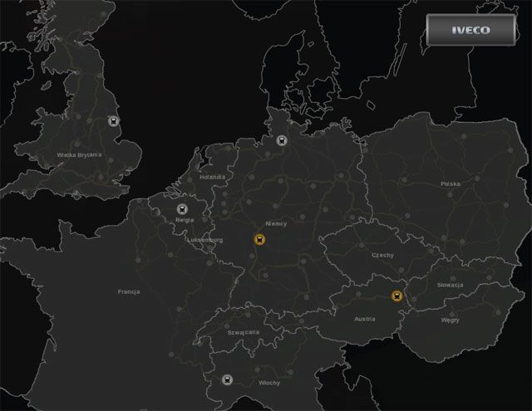Screen dimensions: 532x411
Task: Click the white dealer icon above Belgia label
Action: [182, 209]
